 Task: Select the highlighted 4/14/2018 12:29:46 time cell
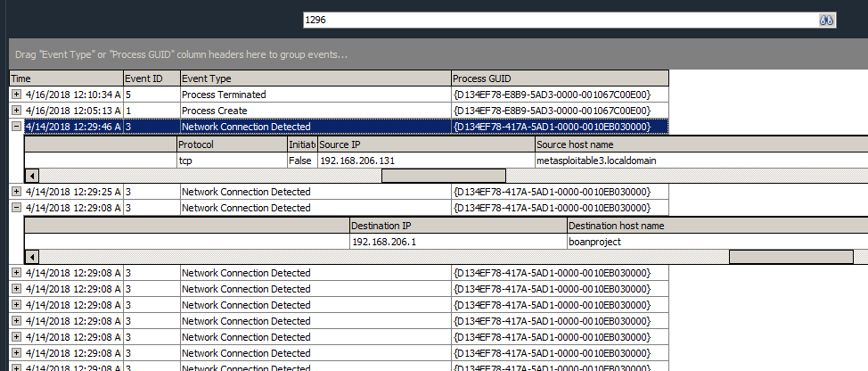pos(73,127)
